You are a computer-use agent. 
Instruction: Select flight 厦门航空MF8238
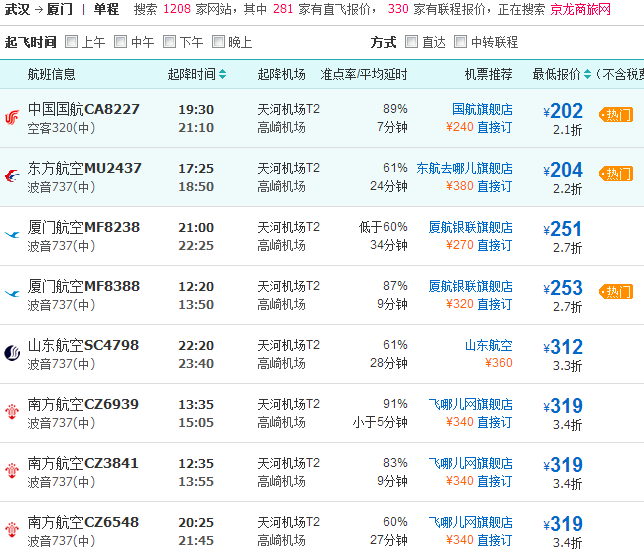click(84, 227)
